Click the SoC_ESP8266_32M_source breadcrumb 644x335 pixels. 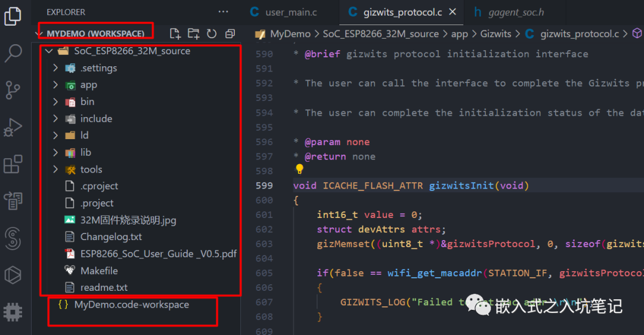[x=380, y=34]
